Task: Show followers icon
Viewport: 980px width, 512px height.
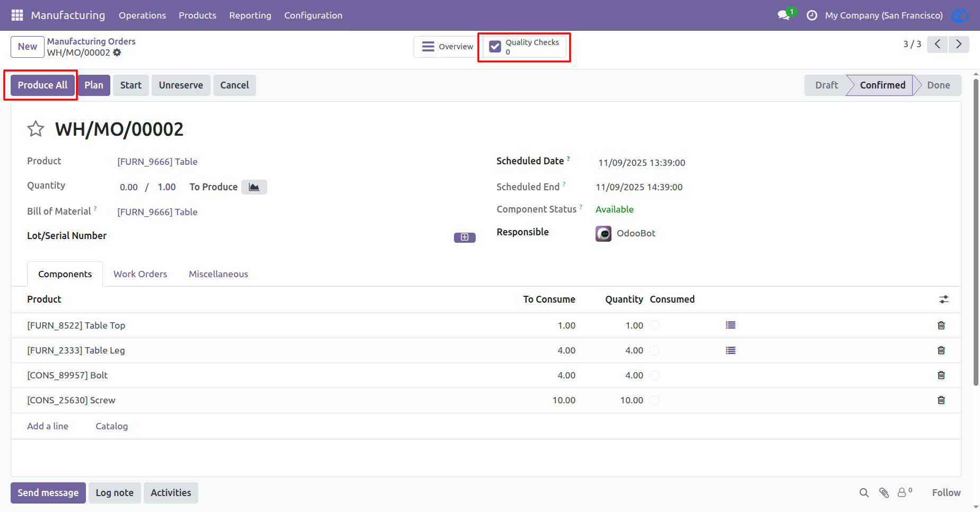Action: pyautogui.click(x=905, y=492)
